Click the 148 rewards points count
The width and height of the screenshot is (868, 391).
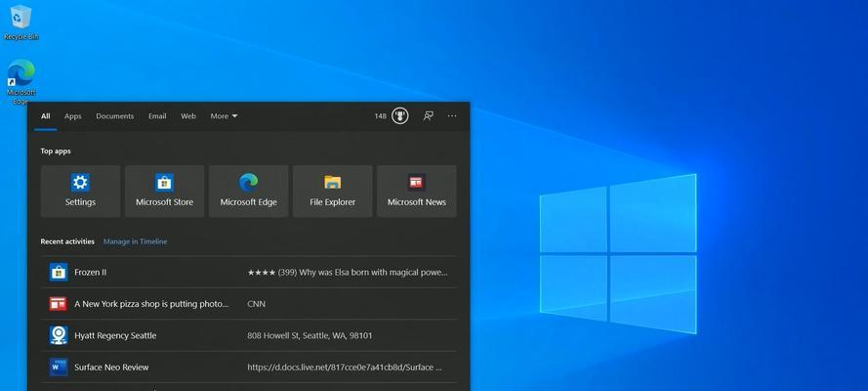(x=381, y=116)
